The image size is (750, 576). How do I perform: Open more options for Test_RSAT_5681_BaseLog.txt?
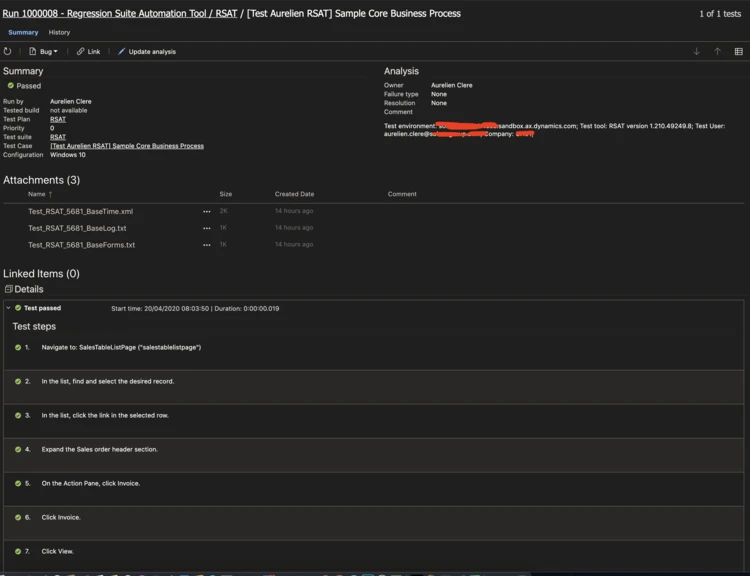point(207,228)
